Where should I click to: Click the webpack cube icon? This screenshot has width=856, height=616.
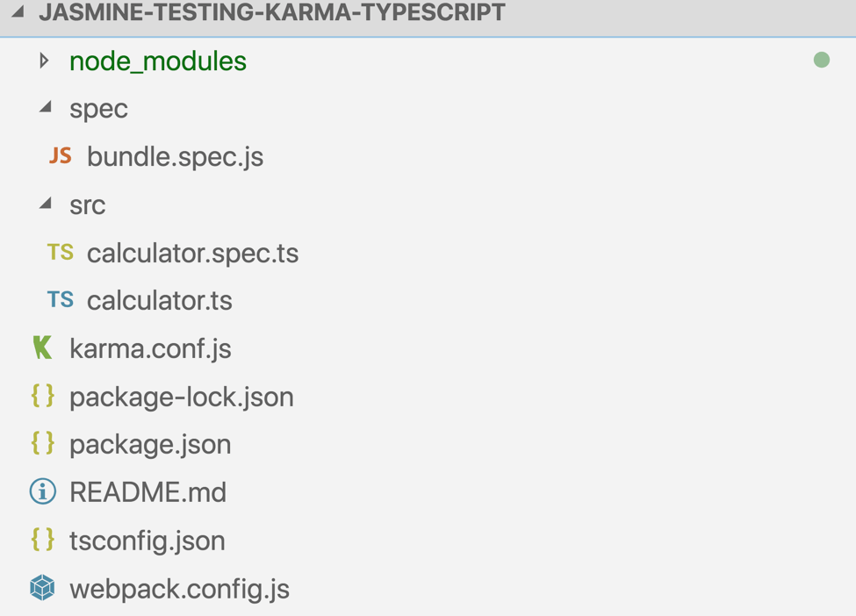(43, 588)
